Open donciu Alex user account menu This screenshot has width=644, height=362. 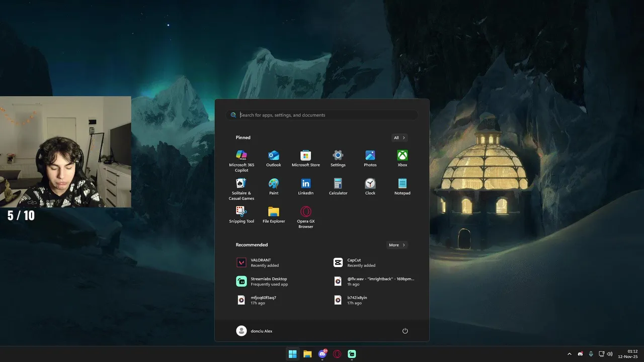tap(255, 331)
